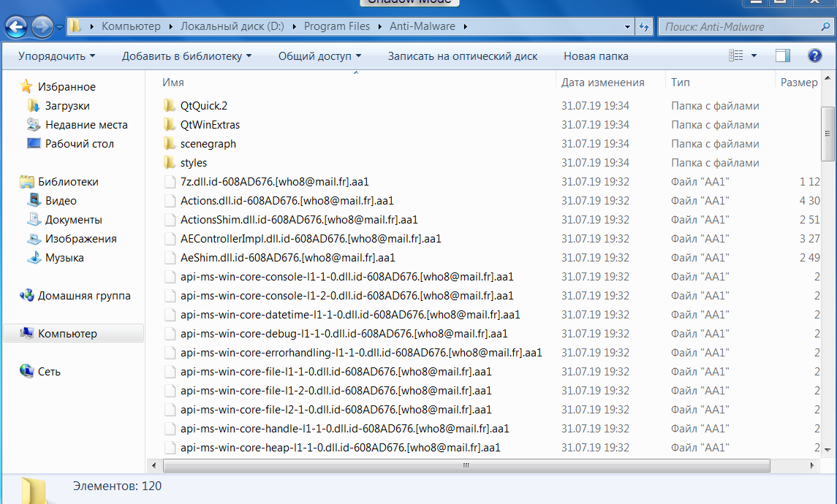The width and height of the screenshot is (837, 504).
Task: Click file icon of api-ms-win-core-handle-l1-1-0.dll
Action: [170, 429]
